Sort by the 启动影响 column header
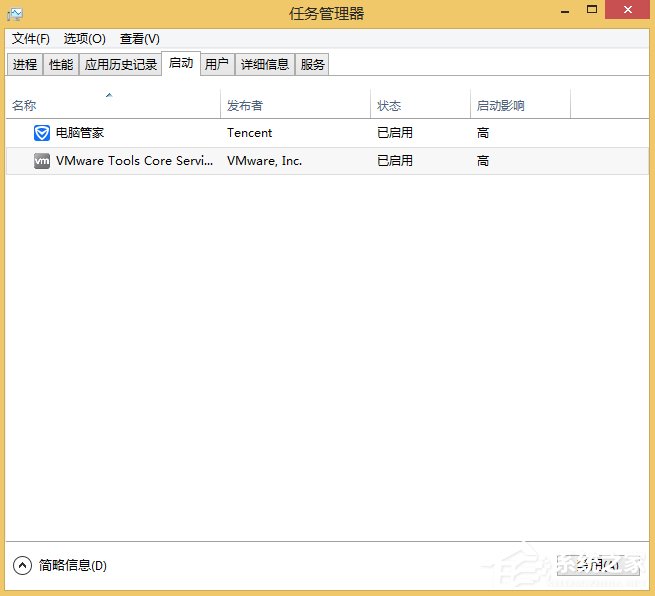Image resolution: width=655 pixels, height=596 pixels. pyautogui.click(x=501, y=106)
